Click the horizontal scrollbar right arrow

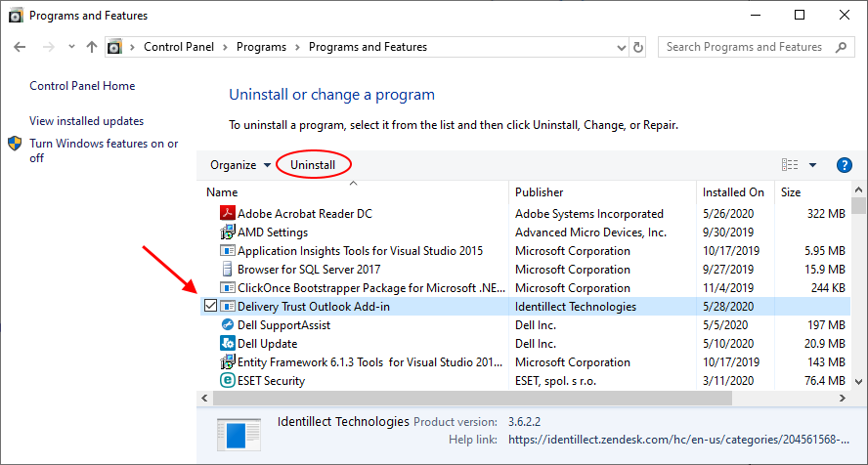point(842,399)
